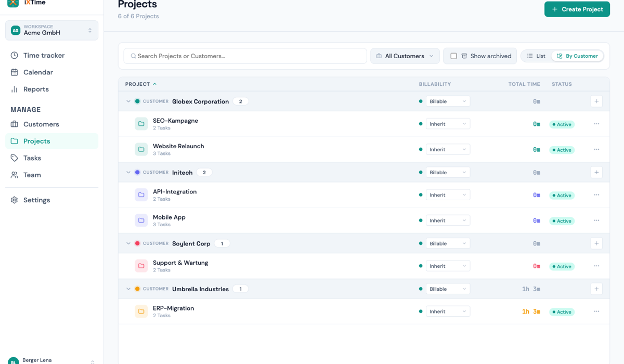Open more options for SEO-Kampagne

[x=596, y=124]
